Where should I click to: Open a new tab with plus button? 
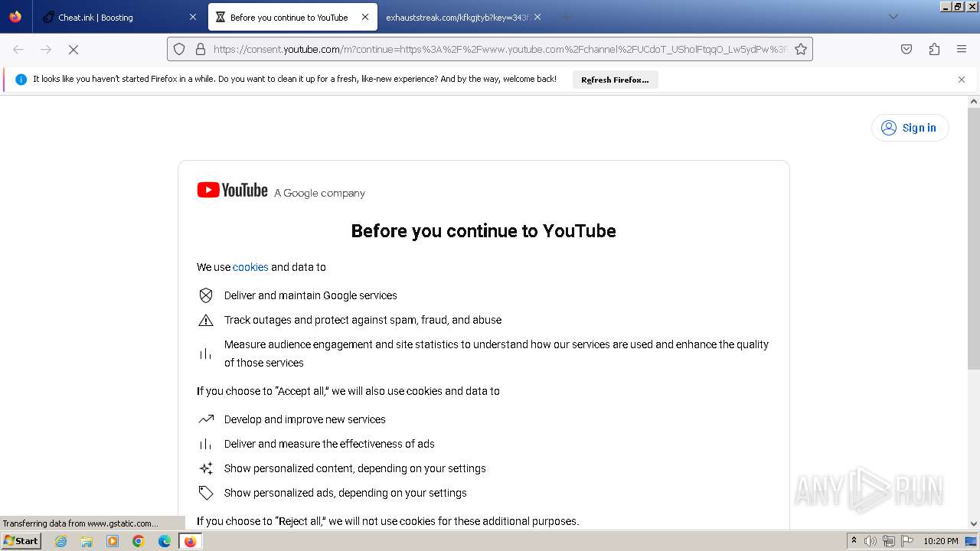click(567, 17)
